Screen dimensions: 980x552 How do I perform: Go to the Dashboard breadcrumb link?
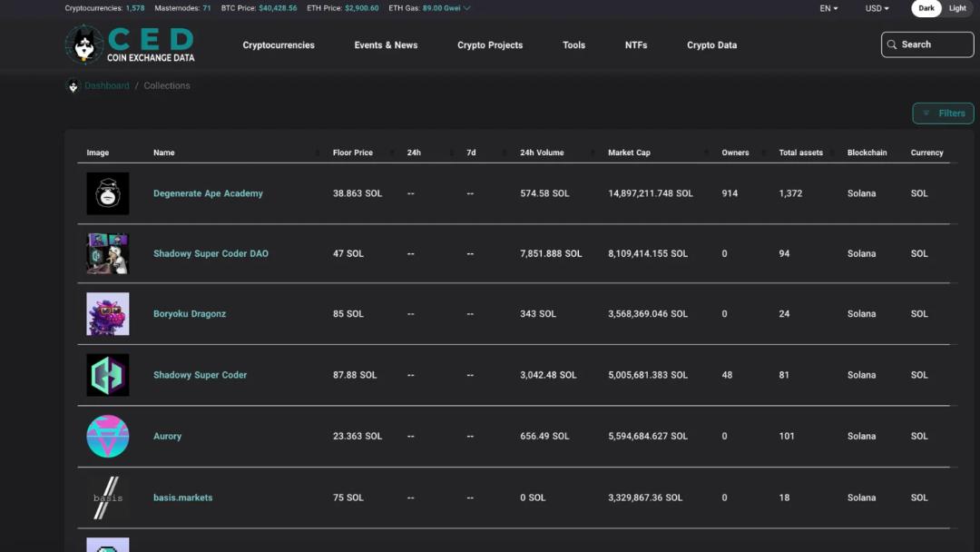click(x=107, y=85)
